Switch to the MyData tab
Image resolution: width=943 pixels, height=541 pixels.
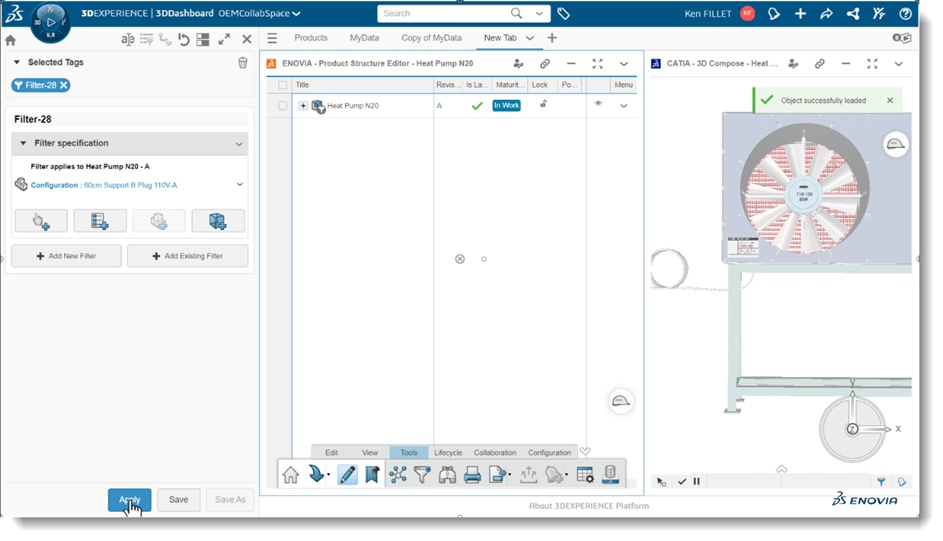point(364,38)
